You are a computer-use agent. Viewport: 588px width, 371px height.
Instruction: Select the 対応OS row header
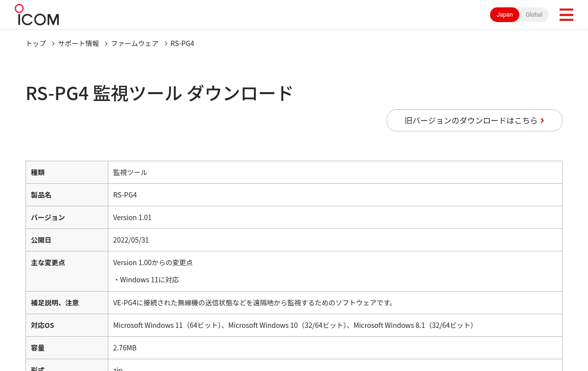coord(67,325)
